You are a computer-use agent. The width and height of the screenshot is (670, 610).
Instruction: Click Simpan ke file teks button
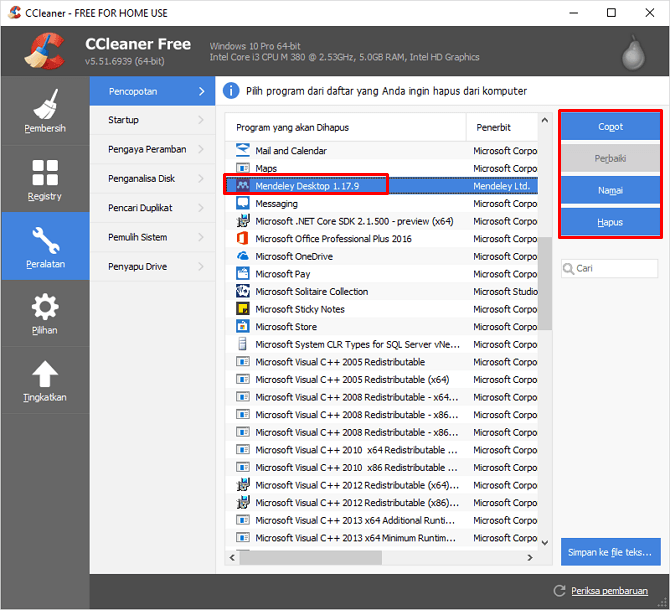point(610,551)
